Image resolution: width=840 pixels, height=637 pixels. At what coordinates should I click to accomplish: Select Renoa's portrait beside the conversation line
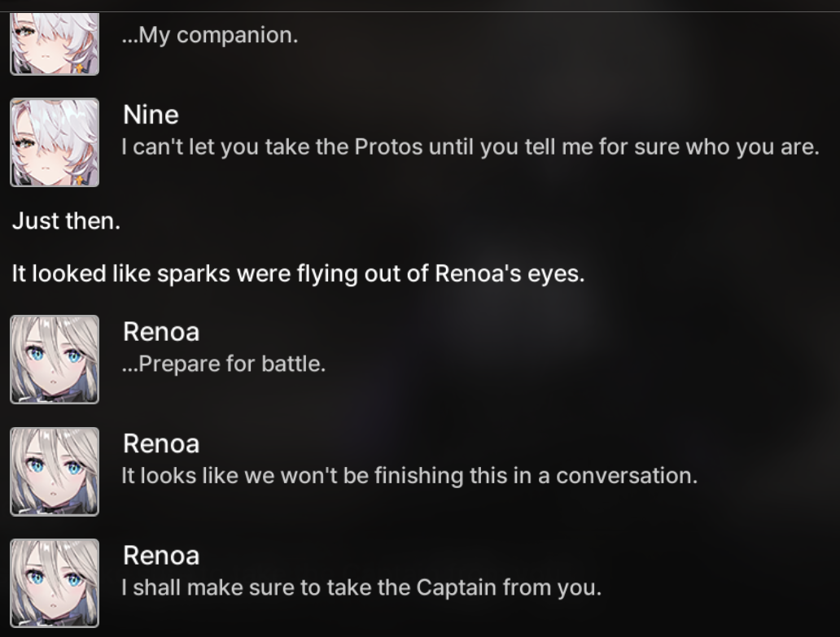click(x=54, y=471)
